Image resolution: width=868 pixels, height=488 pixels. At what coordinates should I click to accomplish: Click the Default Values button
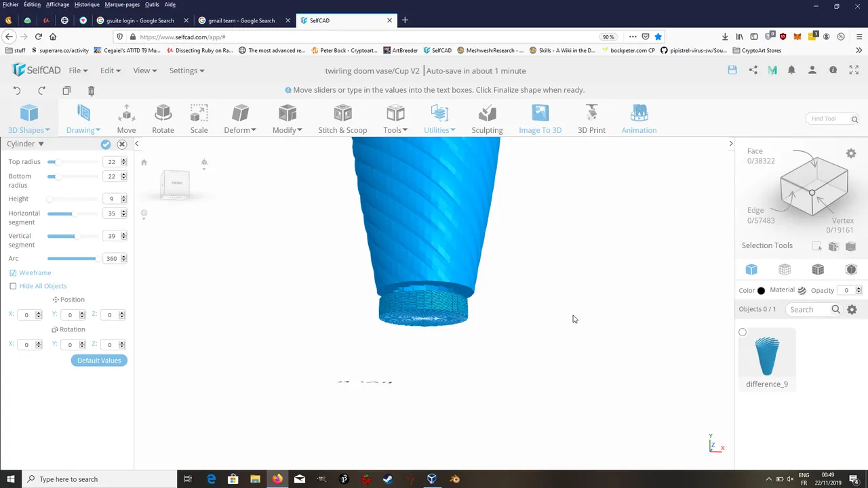click(x=99, y=361)
